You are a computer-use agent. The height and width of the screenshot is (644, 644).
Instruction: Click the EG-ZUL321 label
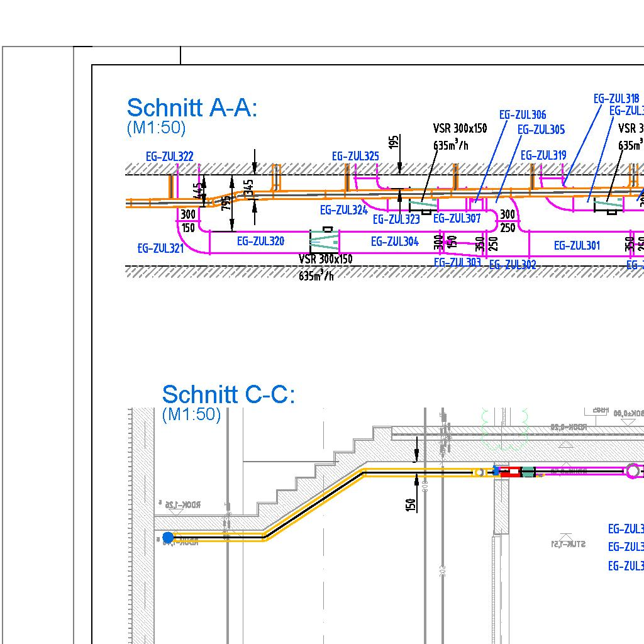click(160, 248)
